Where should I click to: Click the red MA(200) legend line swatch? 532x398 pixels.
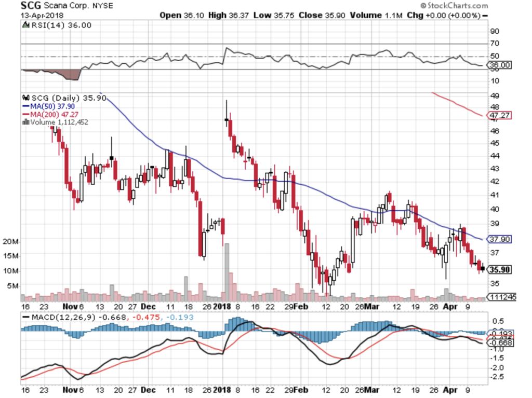[25, 114]
